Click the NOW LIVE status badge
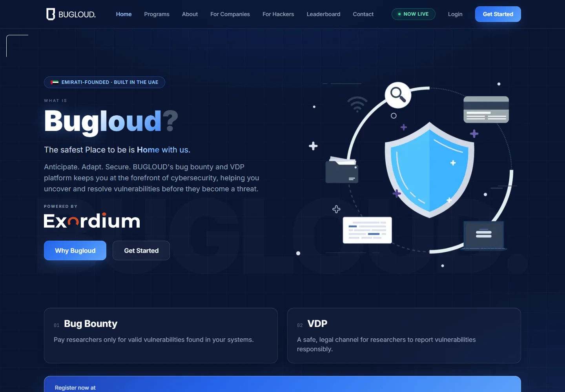Viewport: 565px width, 392px height. click(413, 14)
